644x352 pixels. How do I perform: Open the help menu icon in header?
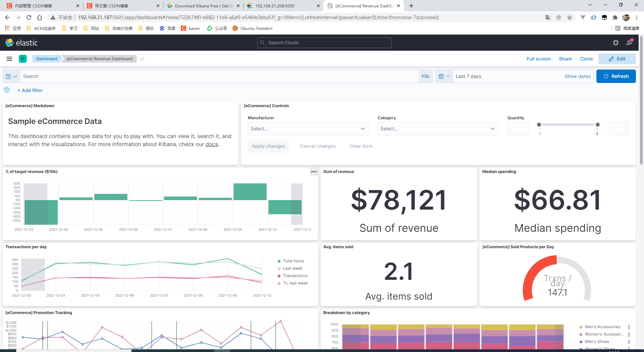[616, 43]
